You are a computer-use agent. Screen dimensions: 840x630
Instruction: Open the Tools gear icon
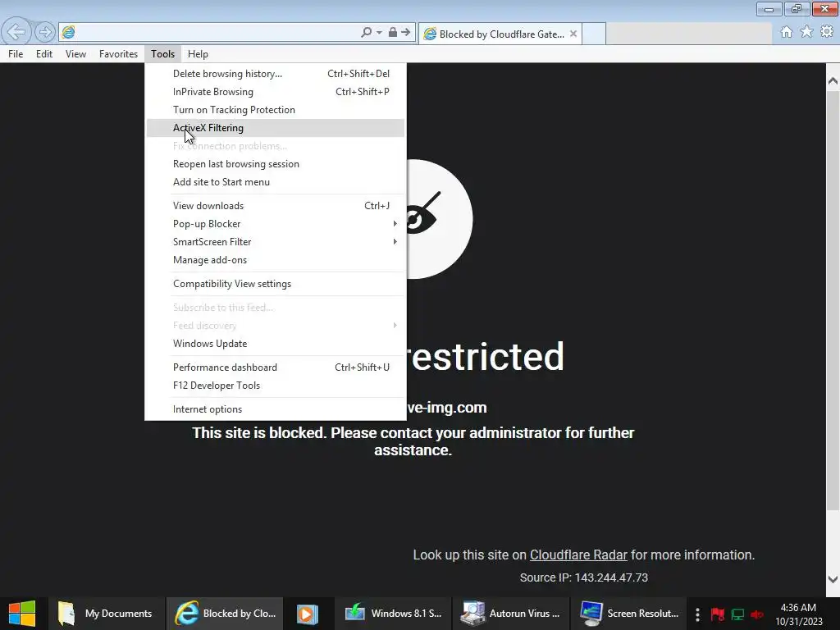[x=827, y=32]
